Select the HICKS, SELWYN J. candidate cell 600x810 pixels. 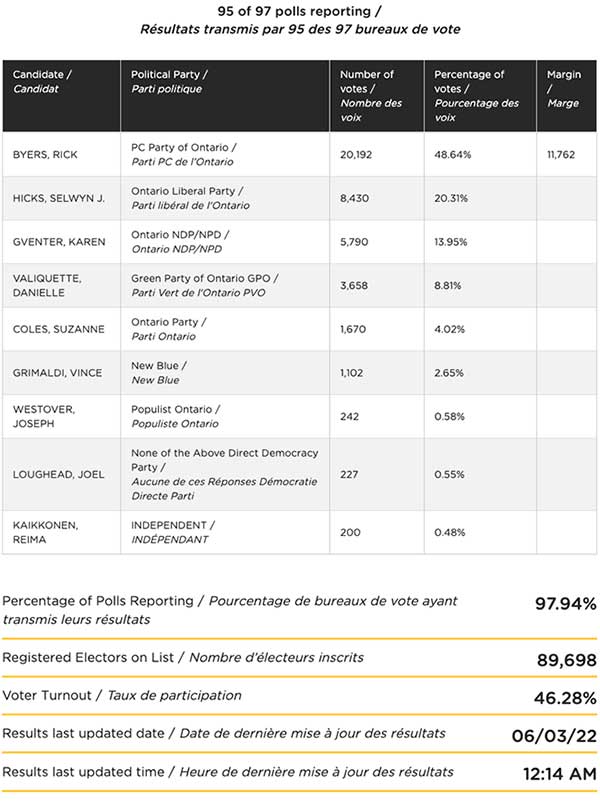tap(61, 198)
